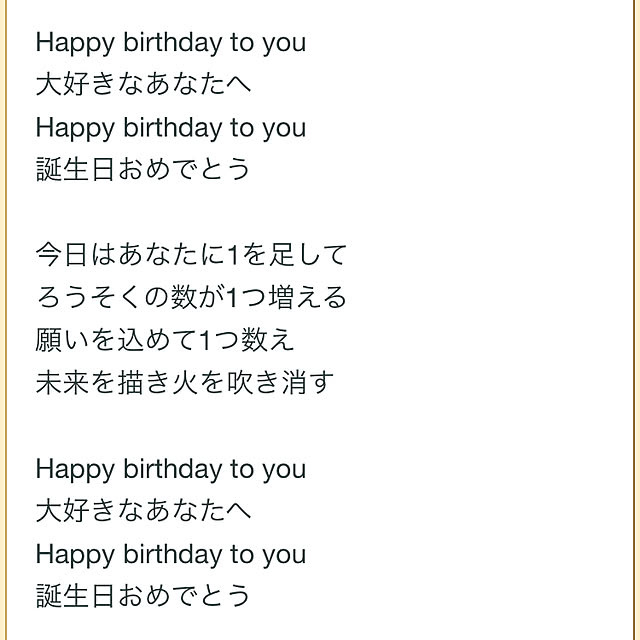
Task: Click the fourth "Happy birthday to you" line
Action: pyautogui.click(x=171, y=556)
